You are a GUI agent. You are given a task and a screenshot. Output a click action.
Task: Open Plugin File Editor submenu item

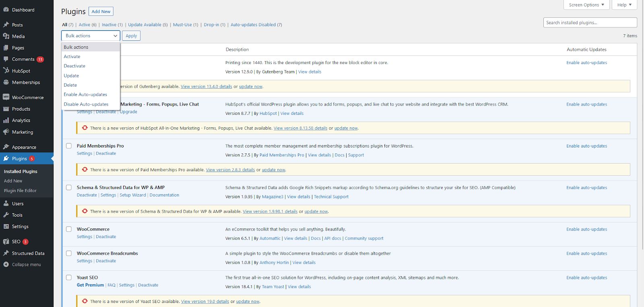click(x=20, y=191)
